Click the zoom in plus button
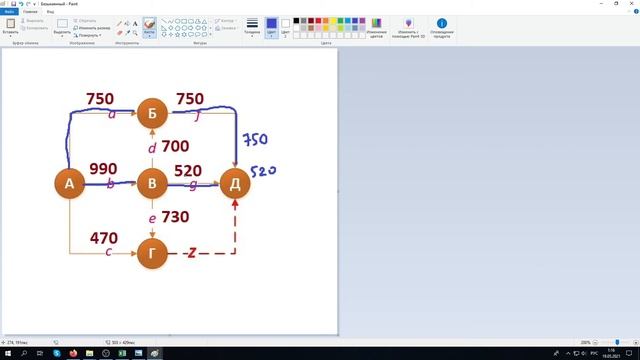 [x=636, y=342]
